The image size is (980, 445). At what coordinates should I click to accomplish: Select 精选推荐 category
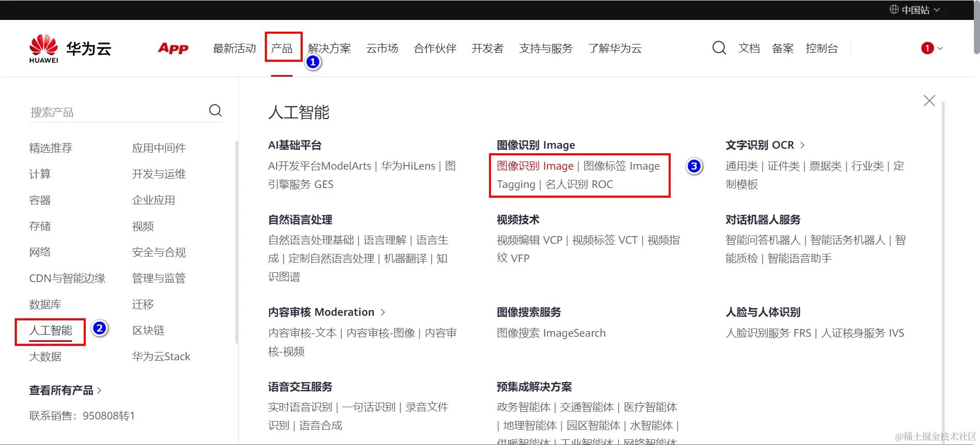pyautogui.click(x=51, y=148)
